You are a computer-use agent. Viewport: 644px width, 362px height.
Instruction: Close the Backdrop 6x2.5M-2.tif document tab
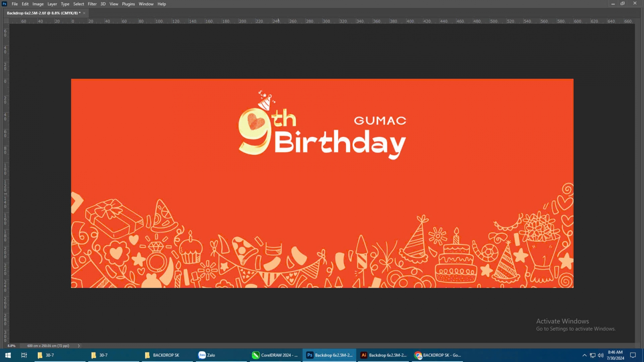(84, 13)
